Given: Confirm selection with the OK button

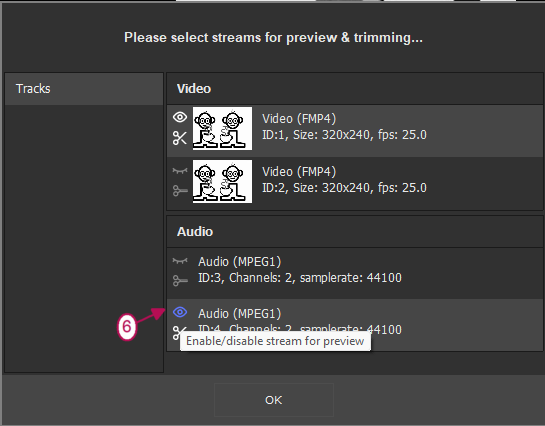Looking at the screenshot, I should pos(274,400).
